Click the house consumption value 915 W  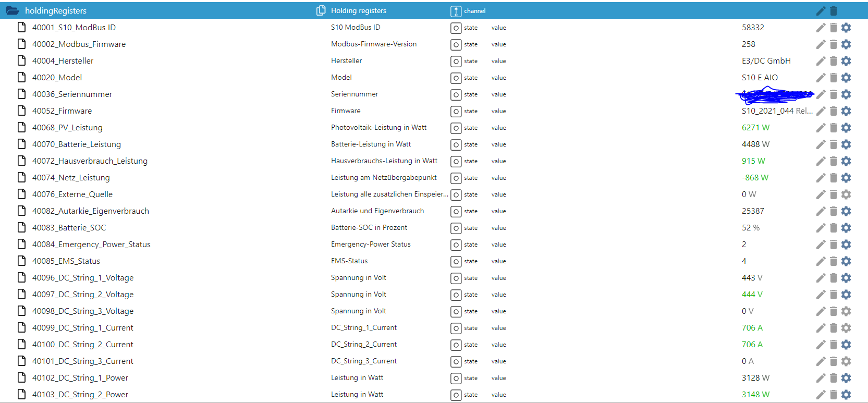(x=753, y=161)
